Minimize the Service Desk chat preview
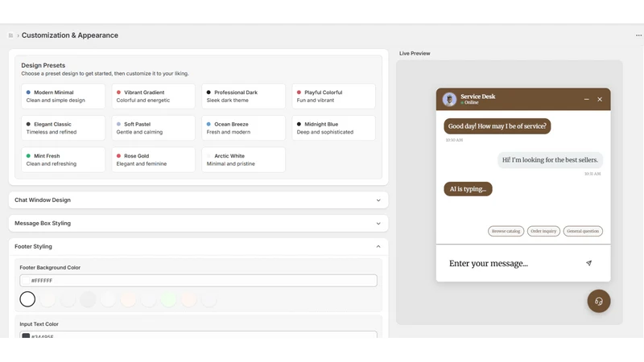 point(587,99)
